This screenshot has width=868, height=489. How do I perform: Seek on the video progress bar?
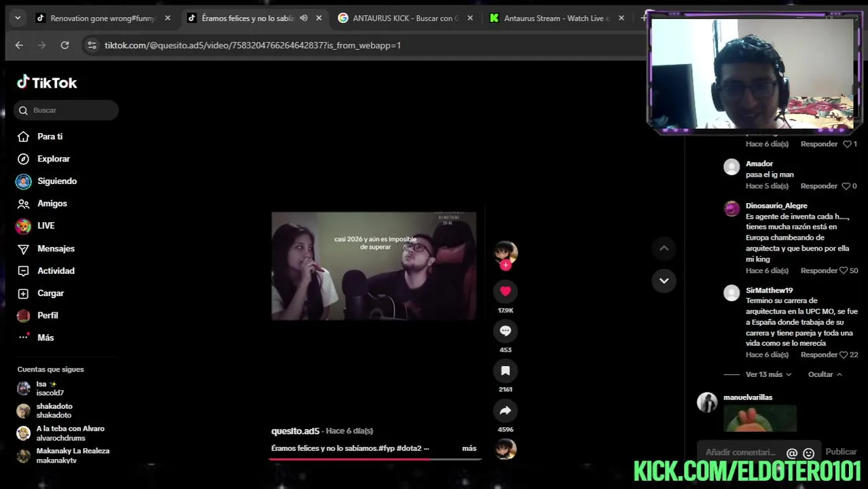[x=375, y=459]
